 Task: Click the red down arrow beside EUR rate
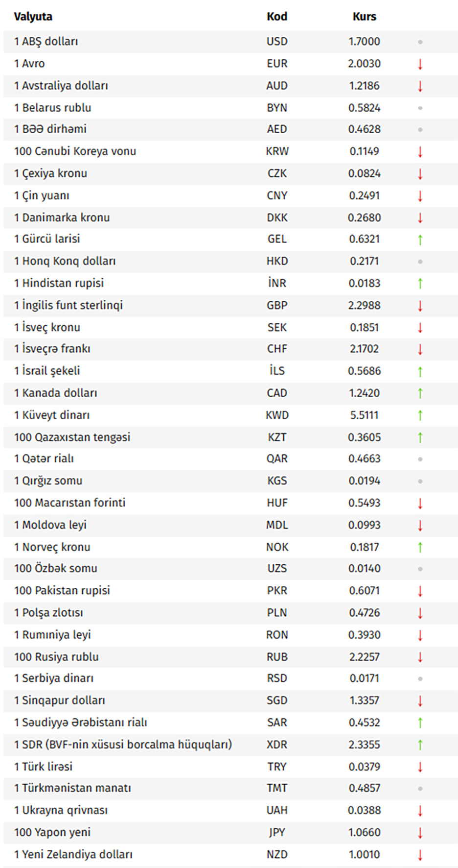(x=420, y=64)
